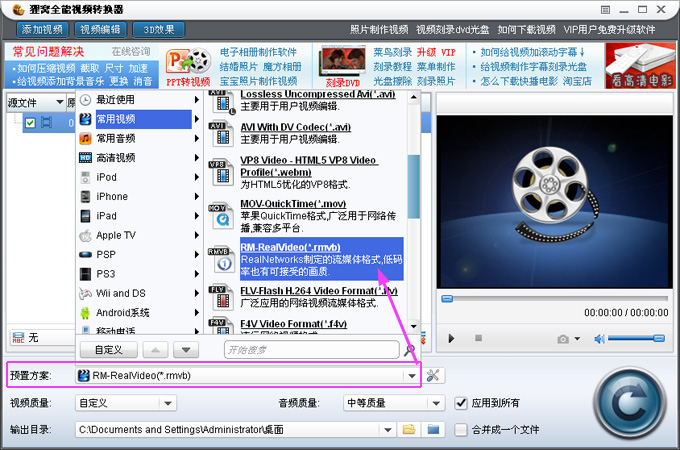
Task: Play the preview video
Action: 451,338
